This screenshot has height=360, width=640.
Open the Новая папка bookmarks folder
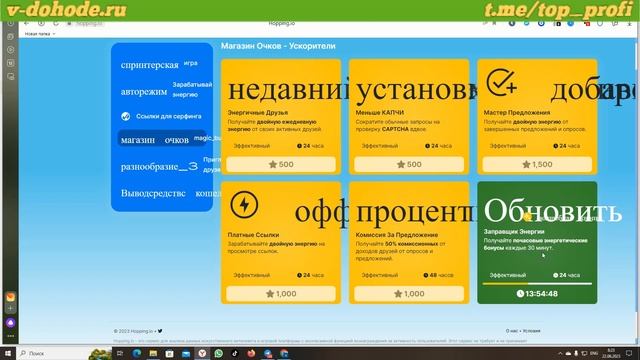point(40,34)
